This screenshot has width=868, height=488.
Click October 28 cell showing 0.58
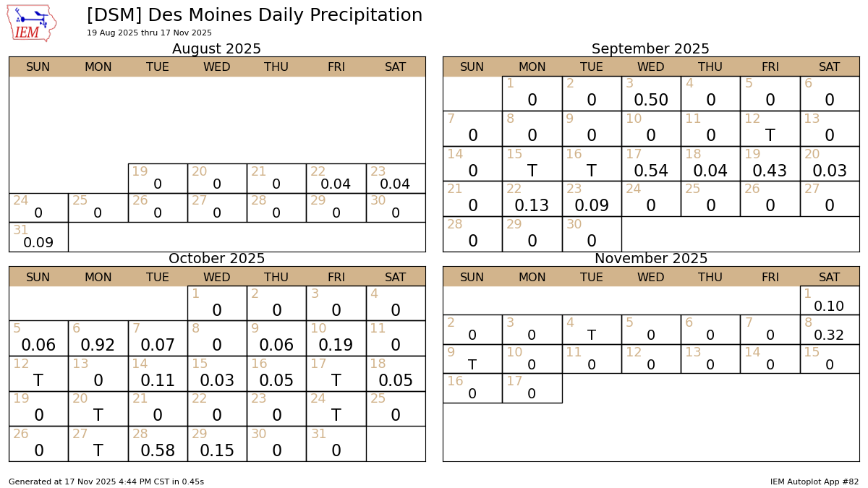pyautogui.click(x=158, y=444)
